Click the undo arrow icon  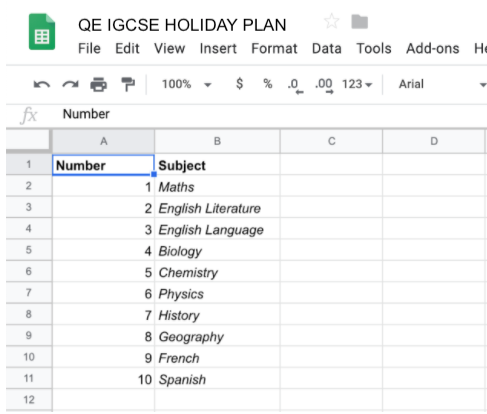[x=42, y=85]
